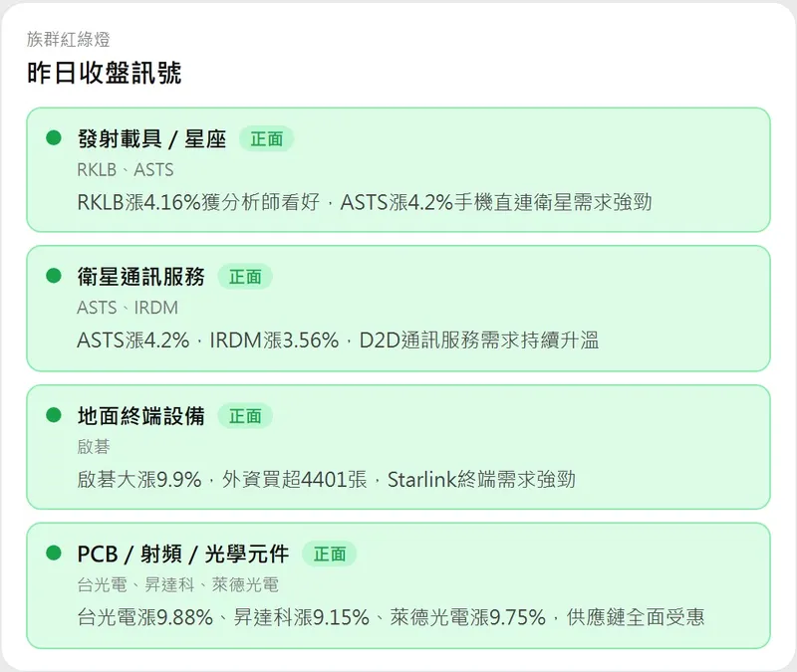Click green dot beside 地面終端設備

tap(54, 415)
